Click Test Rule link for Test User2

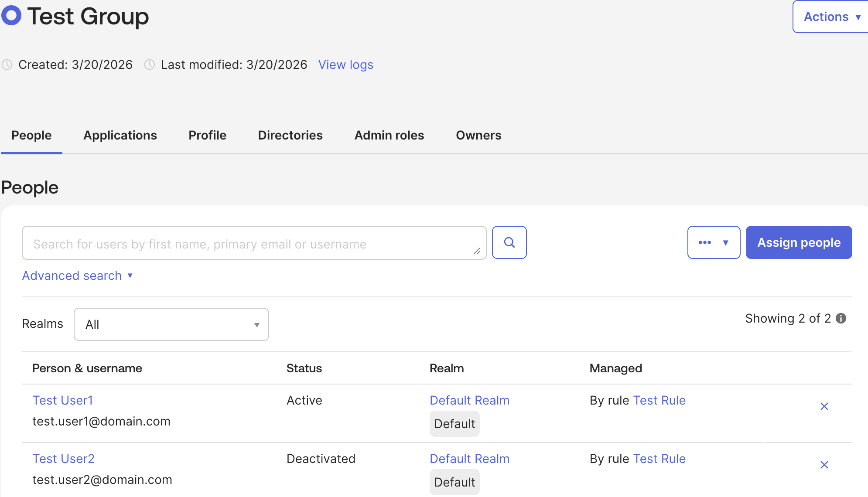(659, 459)
